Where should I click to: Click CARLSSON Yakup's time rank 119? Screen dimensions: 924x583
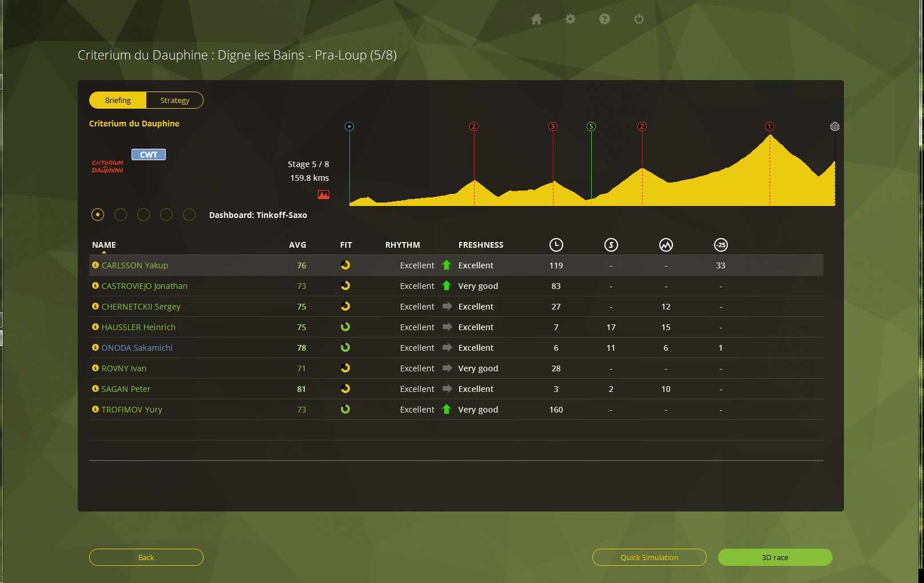(x=556, y=265)
